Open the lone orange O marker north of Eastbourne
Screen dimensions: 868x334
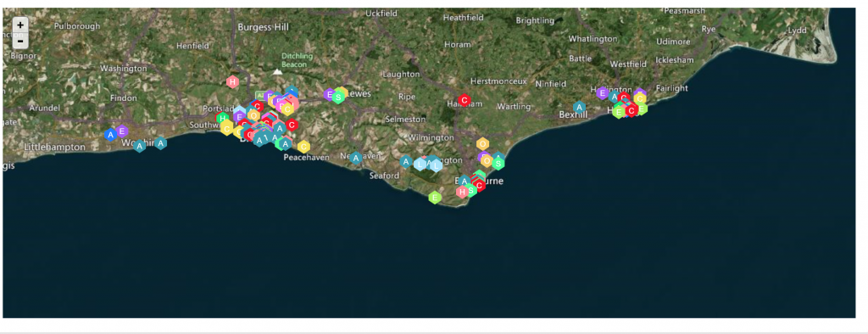point(482,143)
